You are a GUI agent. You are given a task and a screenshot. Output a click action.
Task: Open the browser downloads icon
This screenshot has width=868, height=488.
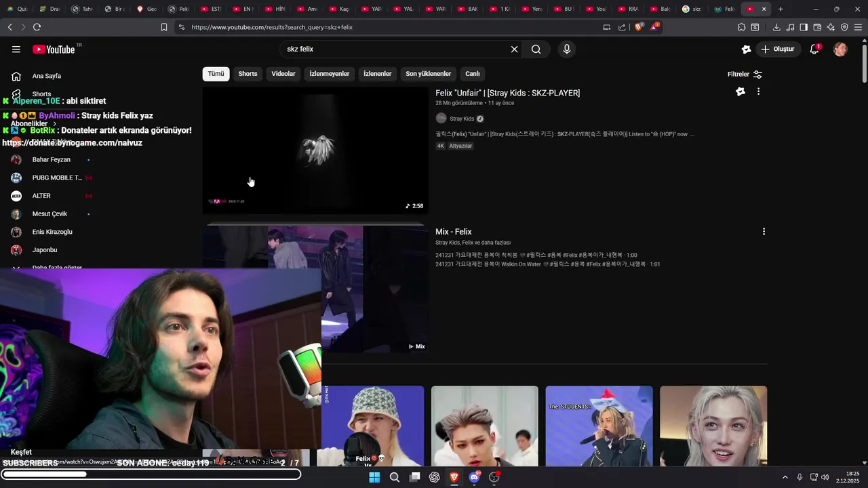click(x=776, y=27)
